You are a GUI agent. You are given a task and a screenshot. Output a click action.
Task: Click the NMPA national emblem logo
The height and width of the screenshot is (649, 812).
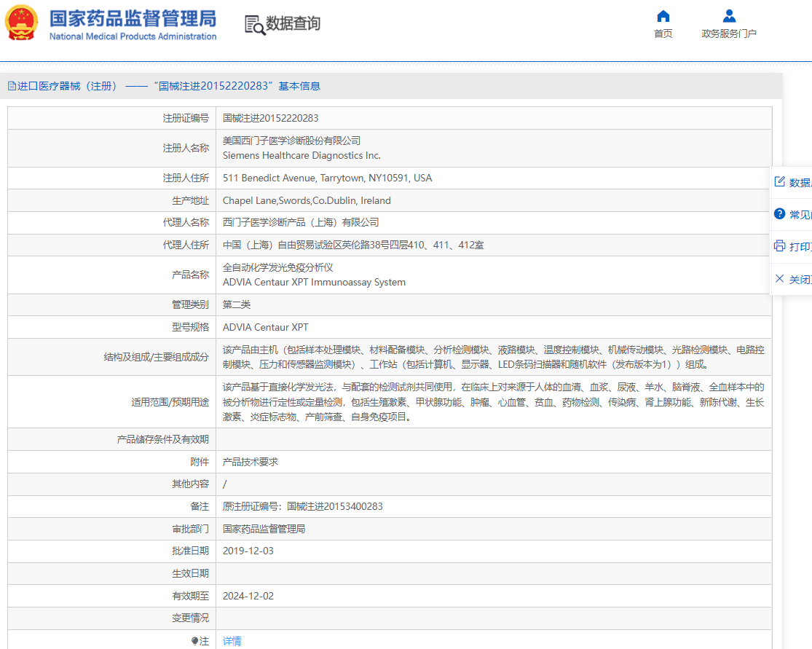click(x=21, y=23)
